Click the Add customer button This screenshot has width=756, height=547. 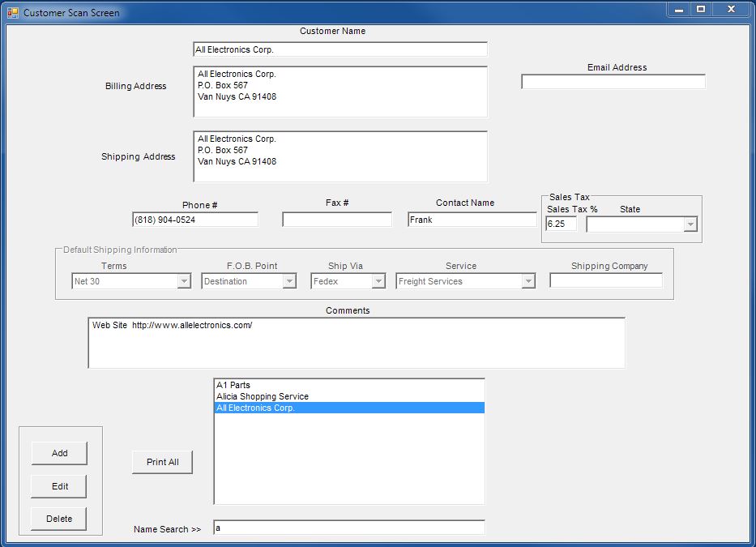point(59,453)
